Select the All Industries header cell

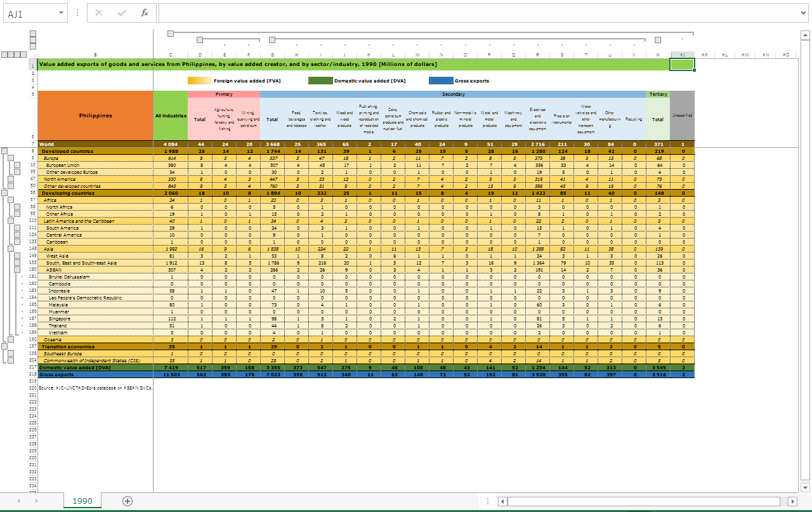point(171,115)
